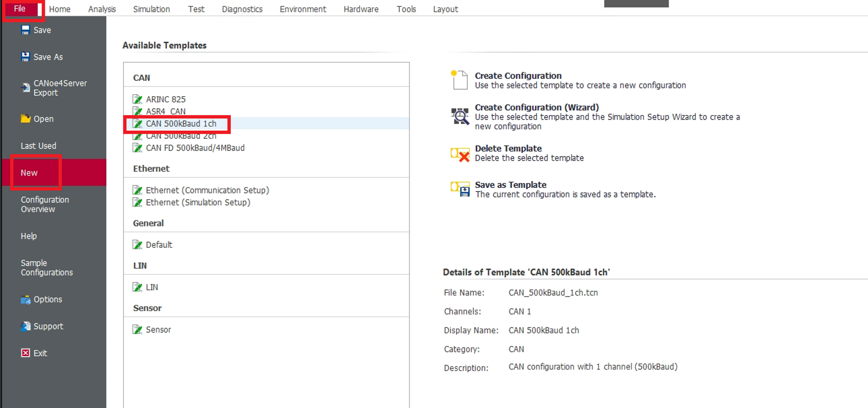Switch to the Tools ribbon tab
This screenshot has width=868, height=408.
406,9
